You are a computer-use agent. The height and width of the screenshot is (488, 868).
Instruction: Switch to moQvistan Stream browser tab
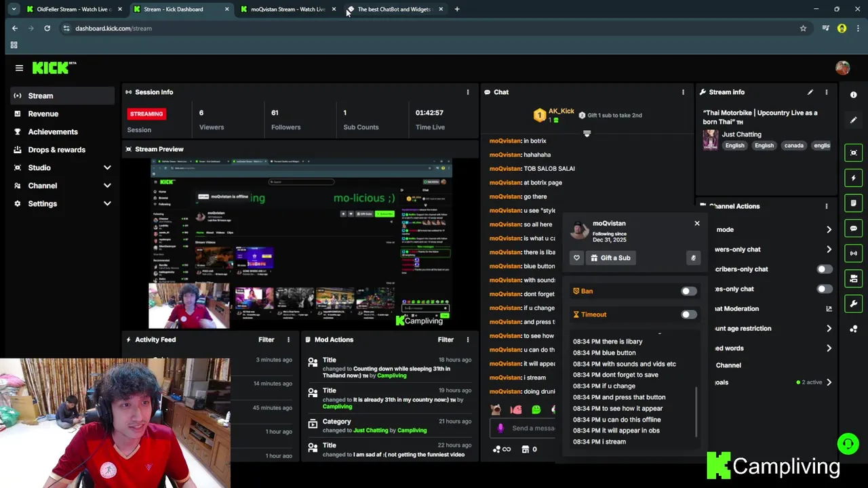click(288, 9)
